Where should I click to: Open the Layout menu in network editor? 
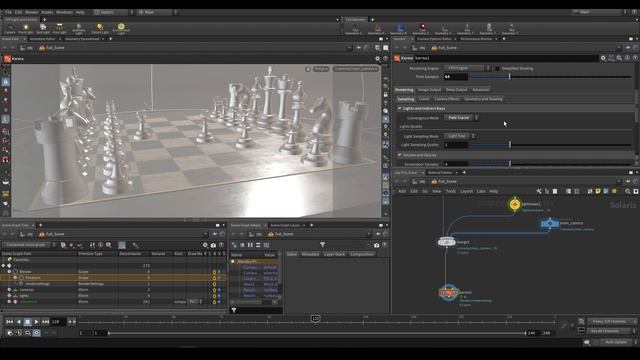(466, 191)
